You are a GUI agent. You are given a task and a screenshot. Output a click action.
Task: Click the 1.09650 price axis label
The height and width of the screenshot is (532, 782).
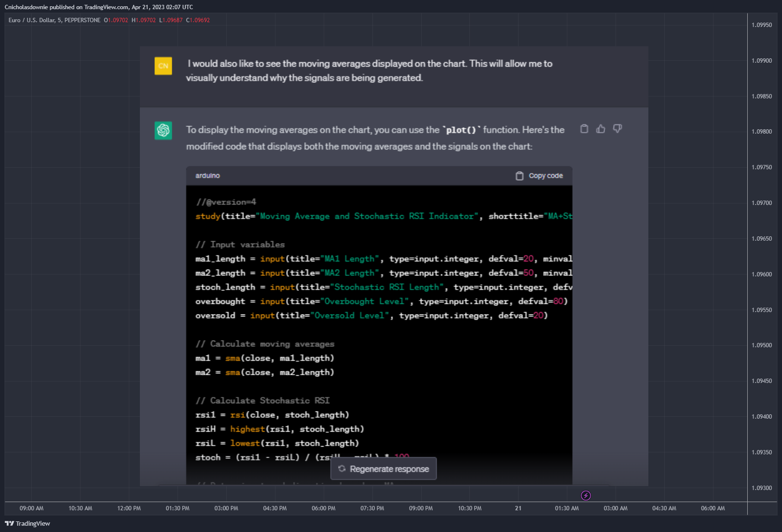(x=762, y=239)
